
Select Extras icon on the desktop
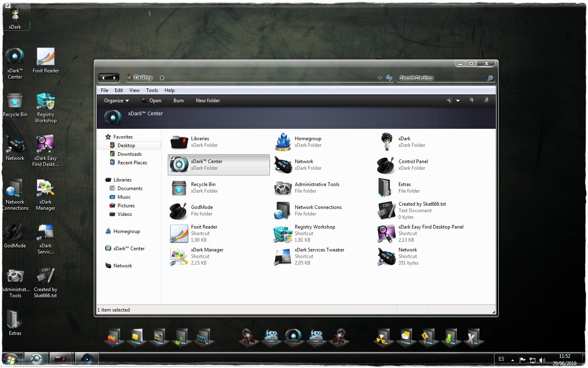(x=15, y=323)
